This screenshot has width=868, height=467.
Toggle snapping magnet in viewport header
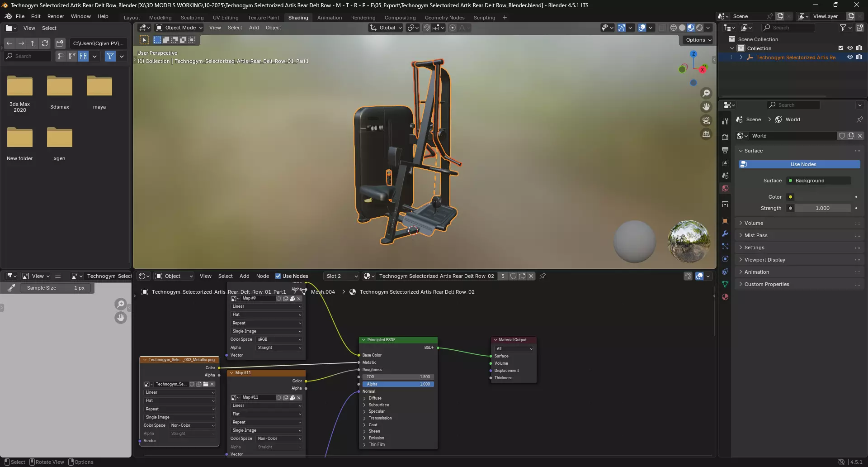[426, 28]
